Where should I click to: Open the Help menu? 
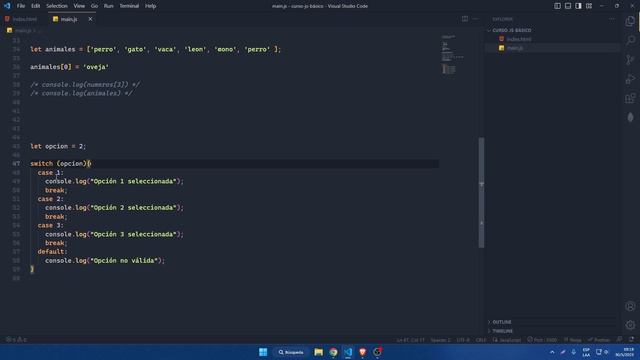[150, 6]
